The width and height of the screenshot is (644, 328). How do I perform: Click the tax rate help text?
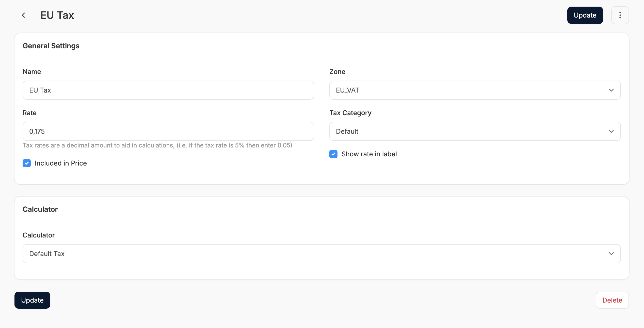157,145
